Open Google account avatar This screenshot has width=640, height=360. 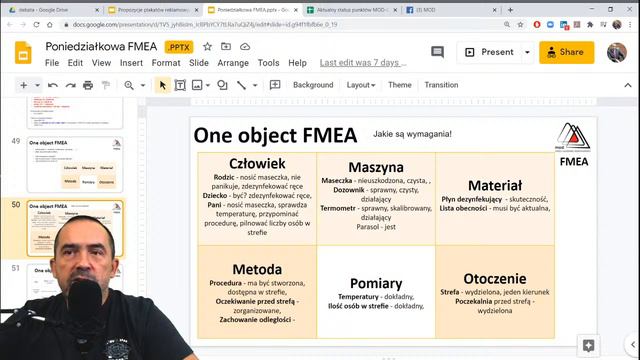(x=617, y=52)
